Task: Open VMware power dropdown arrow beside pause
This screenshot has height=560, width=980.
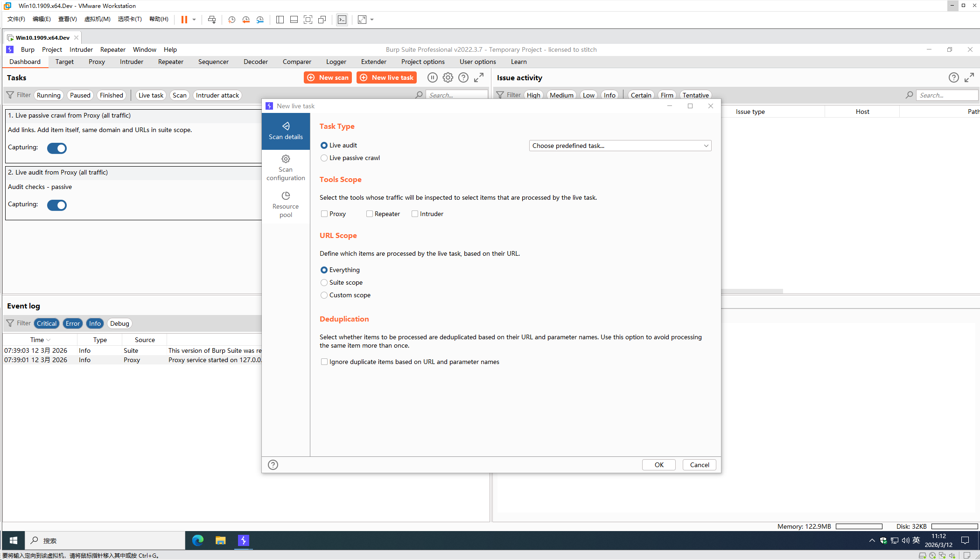Action: click(x=194, y=20)
